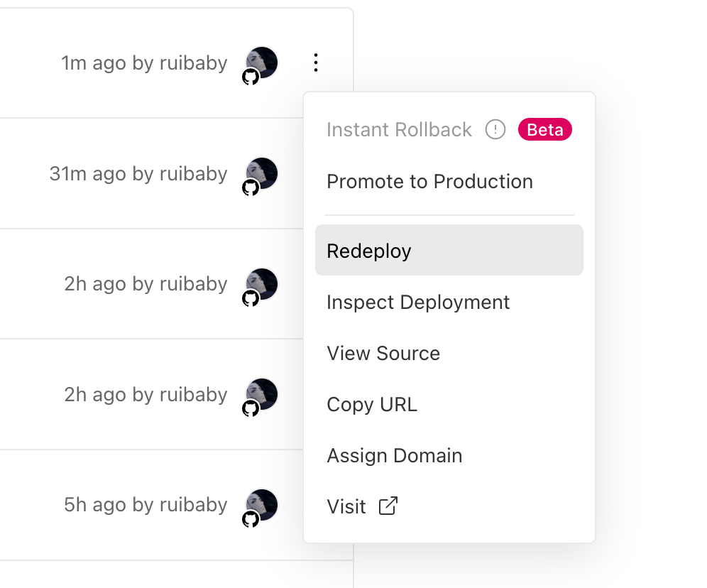The width and height of the screenshot is (707, 588).
Task: Click the avatar on the 1m ago deployment
Action: point(263,61)
